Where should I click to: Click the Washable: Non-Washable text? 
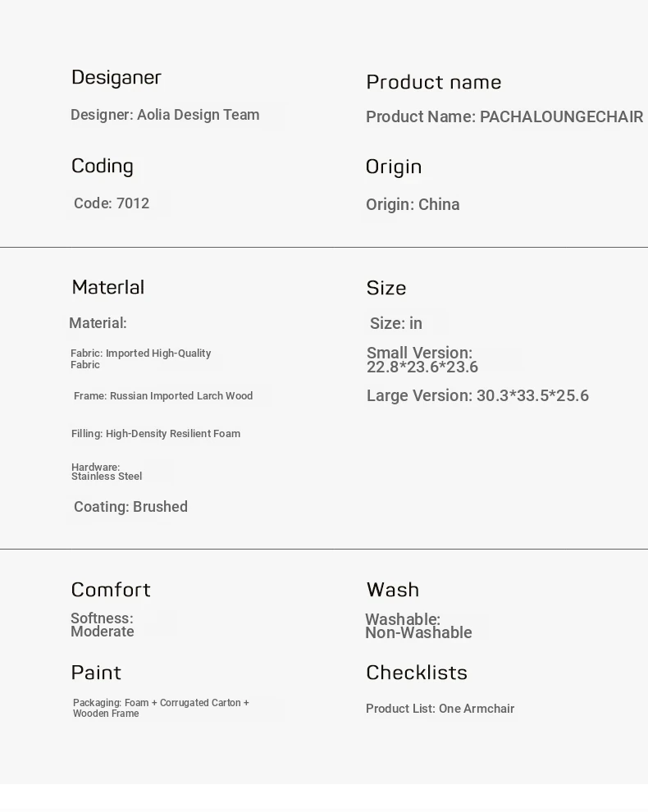[418, 626]
